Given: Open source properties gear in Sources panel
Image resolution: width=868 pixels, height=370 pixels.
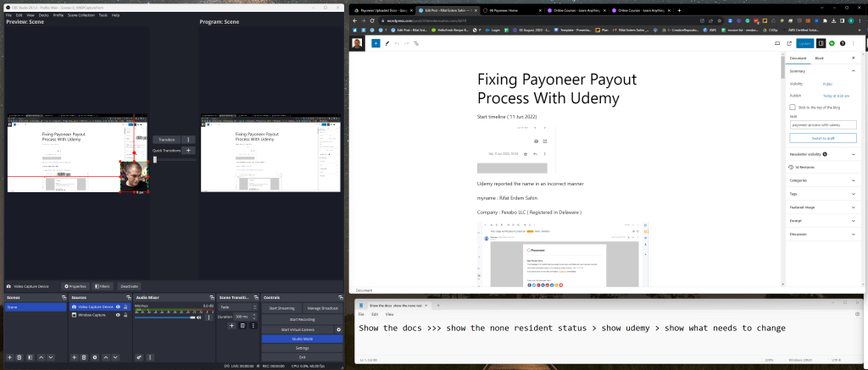Looking at the screenshot, I should tap(95, 357).
